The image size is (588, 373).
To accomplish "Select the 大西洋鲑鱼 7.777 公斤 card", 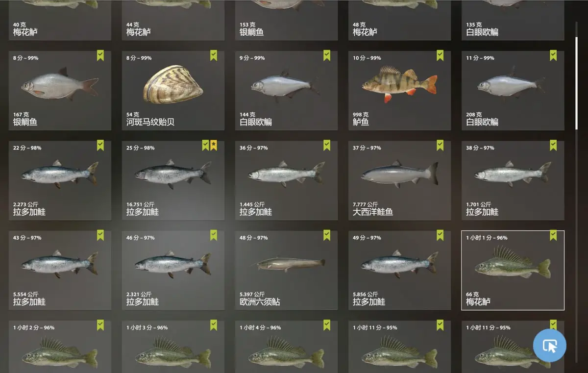I will coord(400,180).
